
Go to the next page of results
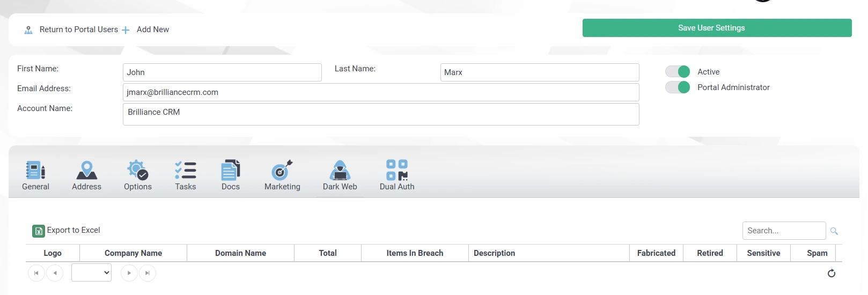click(x=129, y=273)
